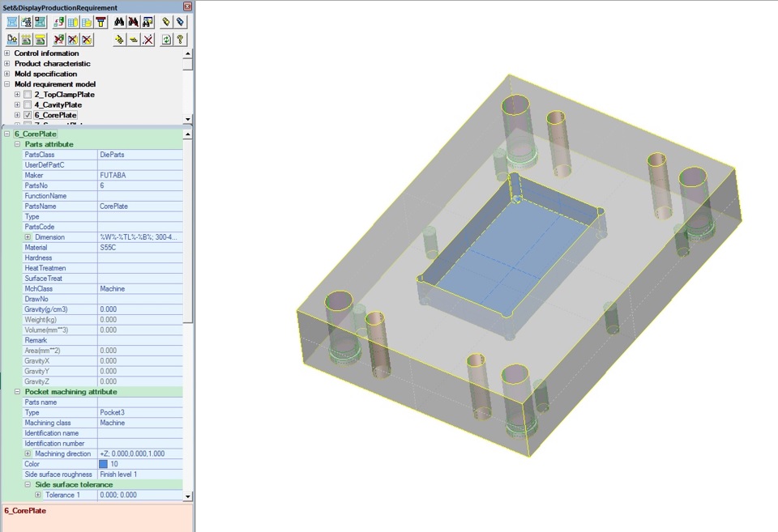778x532 pixels.
Task: Uncheck the 6_CorePlate checkbox
Action: [x=28, y=116]
